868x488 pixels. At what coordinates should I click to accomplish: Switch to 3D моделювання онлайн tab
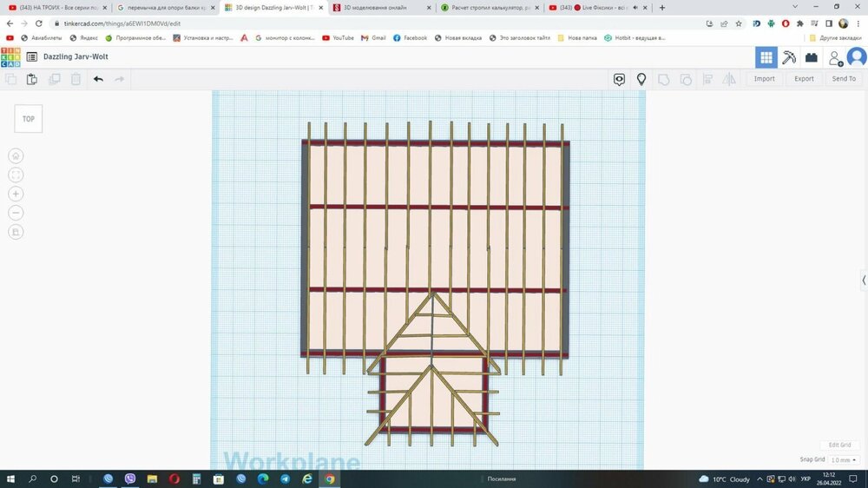[x=381, y=8]
